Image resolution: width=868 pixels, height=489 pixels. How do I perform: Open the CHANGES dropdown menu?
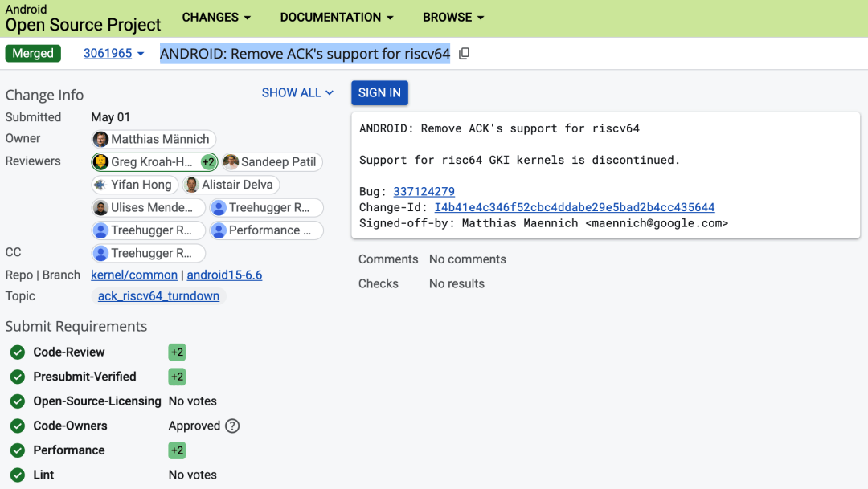click(216, 18)
